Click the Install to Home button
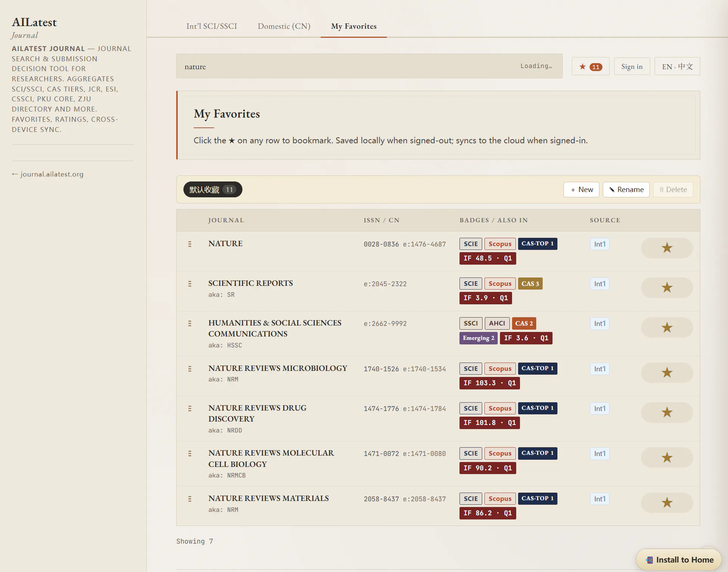 tap(679, 560)
